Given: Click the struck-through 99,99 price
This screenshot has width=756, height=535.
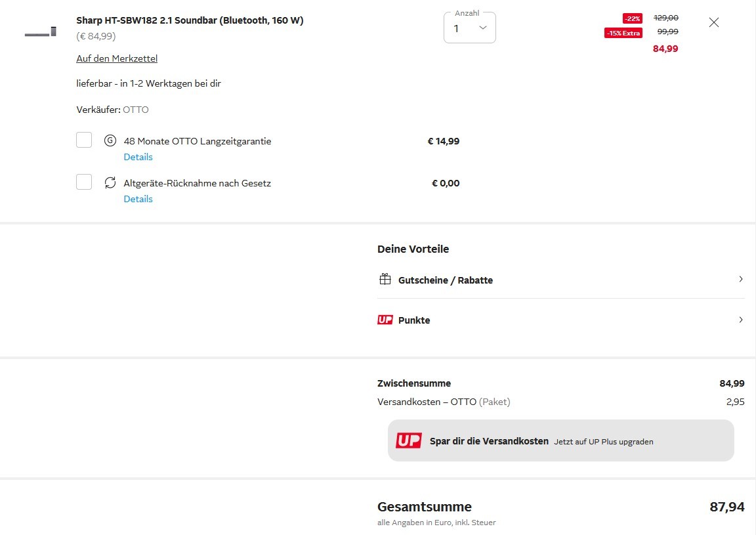Looking at the screenshot, I should pyautogui.click(x=668, y=32).
